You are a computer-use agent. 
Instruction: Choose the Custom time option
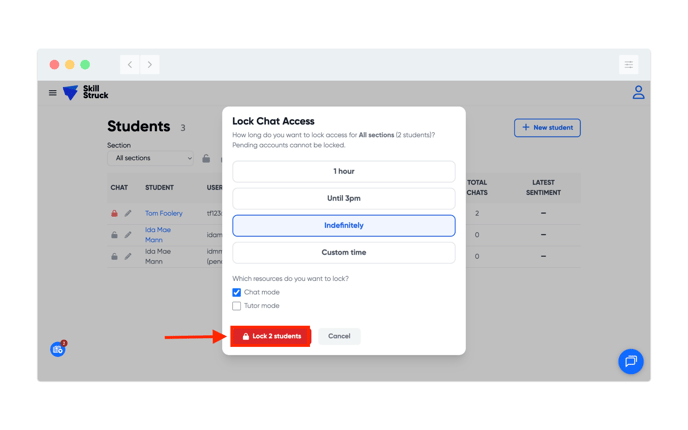(x=343, y=253)
